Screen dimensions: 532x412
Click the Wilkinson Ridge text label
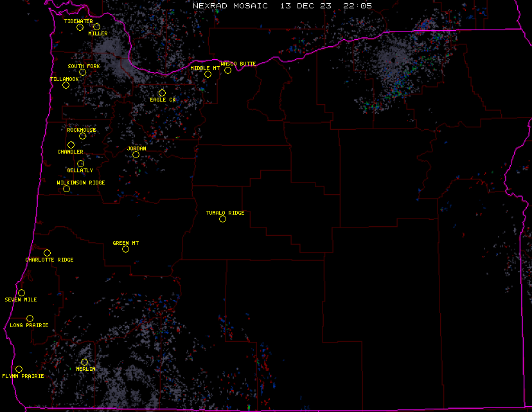(x=81, y=183)
